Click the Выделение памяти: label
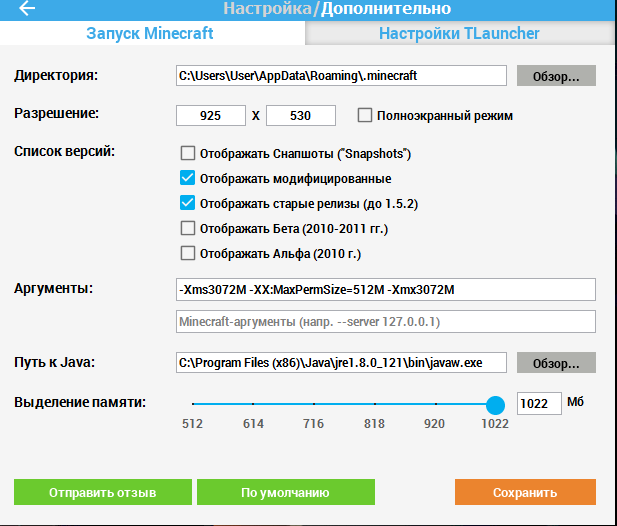The height and width of the screenshot is (526, 617). click(80, 402)
